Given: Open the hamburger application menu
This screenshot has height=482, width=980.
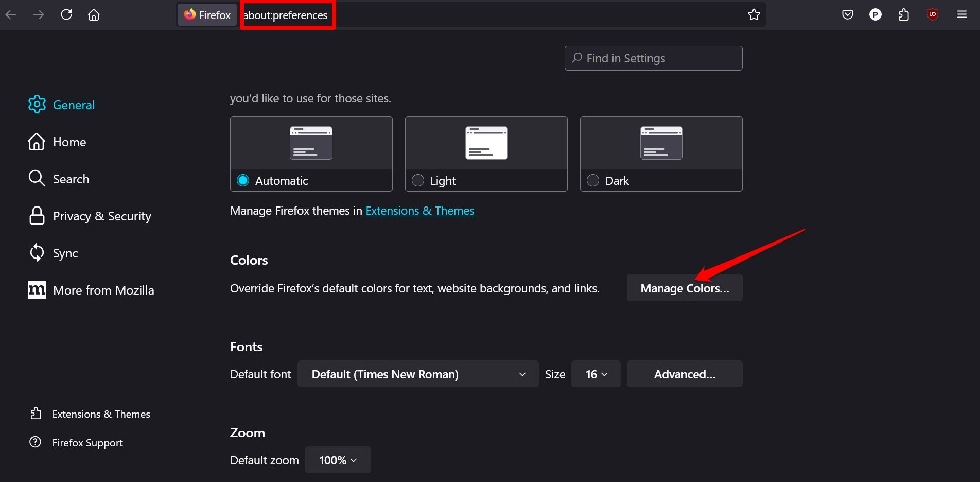Looking at the screenshot, I should [962, 15].
